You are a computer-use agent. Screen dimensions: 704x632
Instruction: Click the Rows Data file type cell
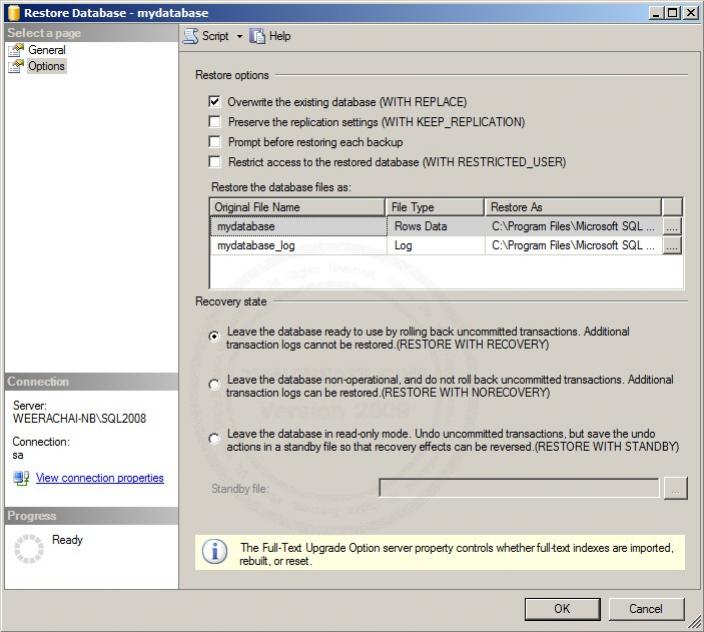[436, 226]
